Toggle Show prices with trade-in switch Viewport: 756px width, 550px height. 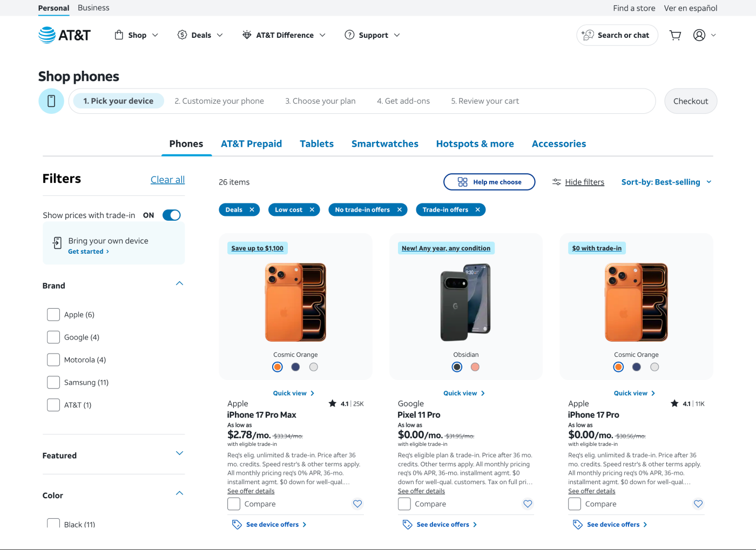172,215
